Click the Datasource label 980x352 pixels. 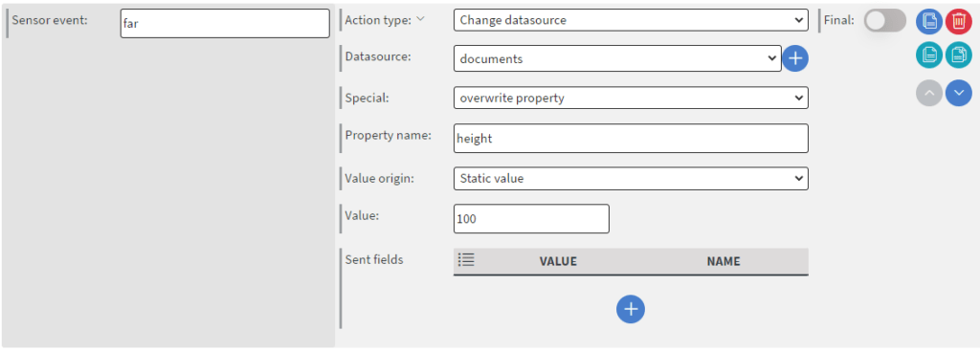point(378,56)
